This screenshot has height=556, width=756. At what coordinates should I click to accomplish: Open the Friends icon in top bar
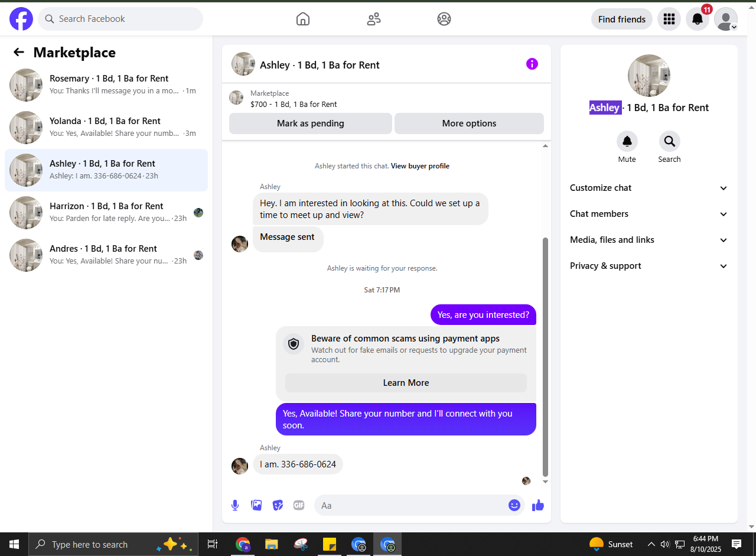tap(374, 19)
